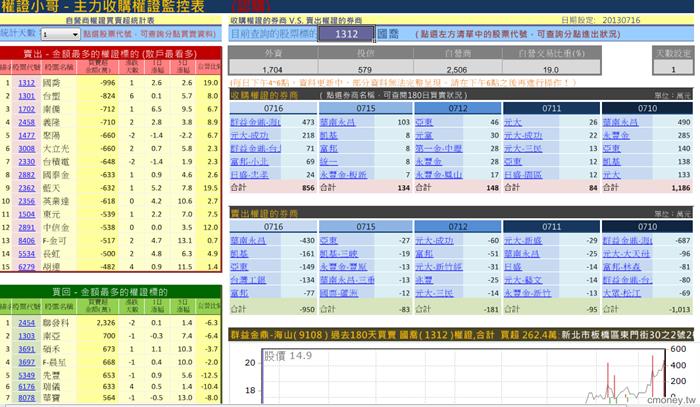Select the stock code input showing 1312

click(346, 34)
